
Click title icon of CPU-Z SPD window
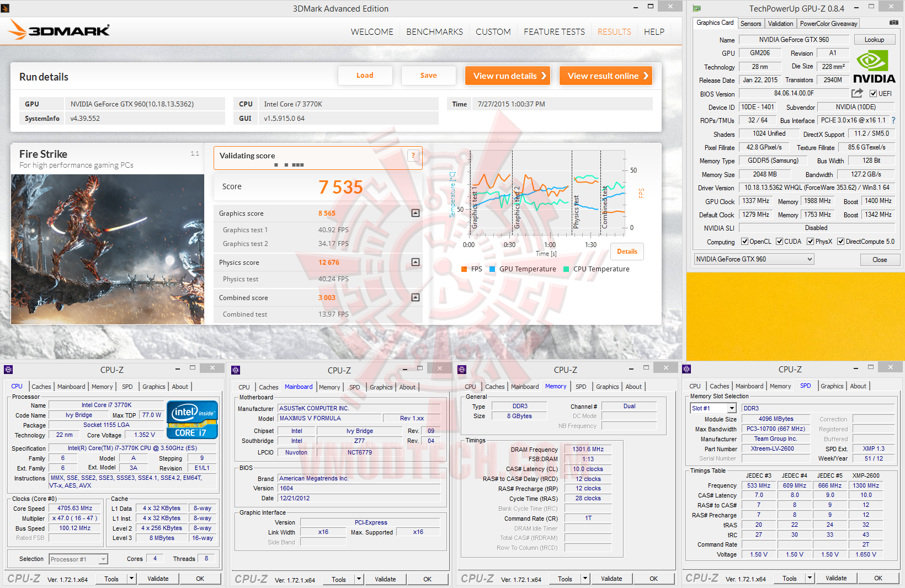pos(686,369)
